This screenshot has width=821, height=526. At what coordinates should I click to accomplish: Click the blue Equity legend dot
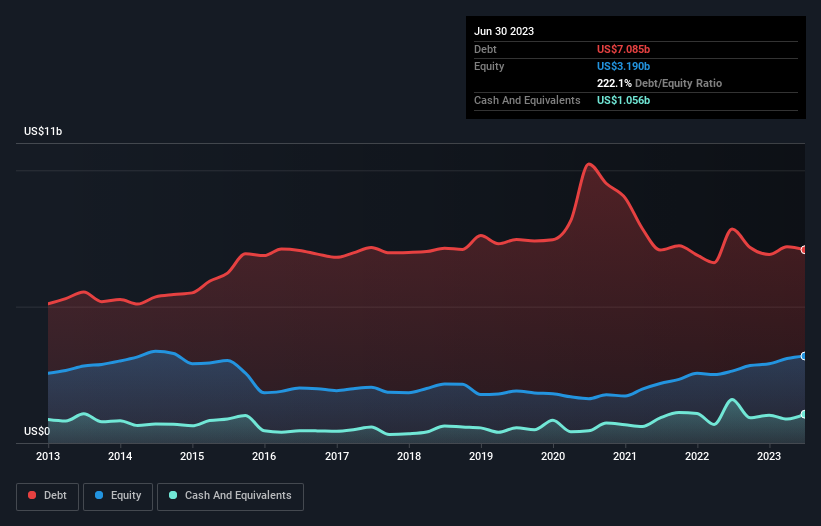(99, 495)
